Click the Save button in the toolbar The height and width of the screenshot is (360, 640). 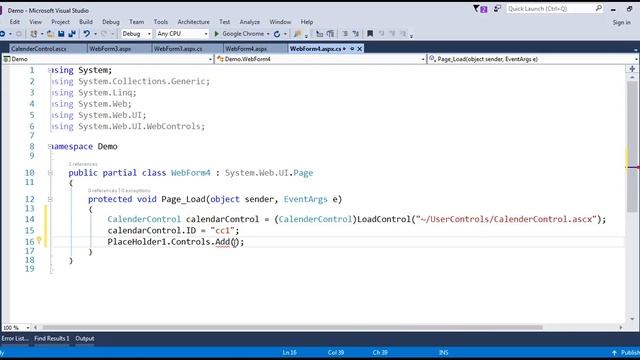pyautogui.click(x=61, y=34)
